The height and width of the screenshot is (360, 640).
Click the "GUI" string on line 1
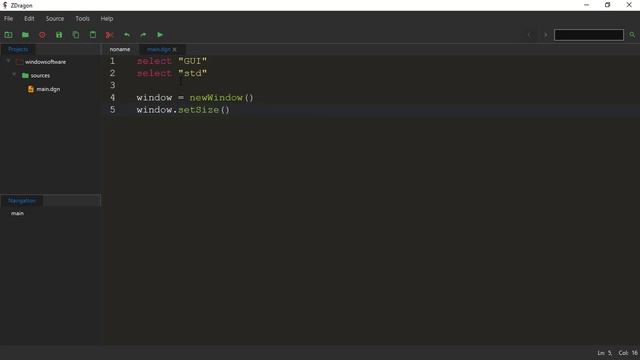(192, 61)
